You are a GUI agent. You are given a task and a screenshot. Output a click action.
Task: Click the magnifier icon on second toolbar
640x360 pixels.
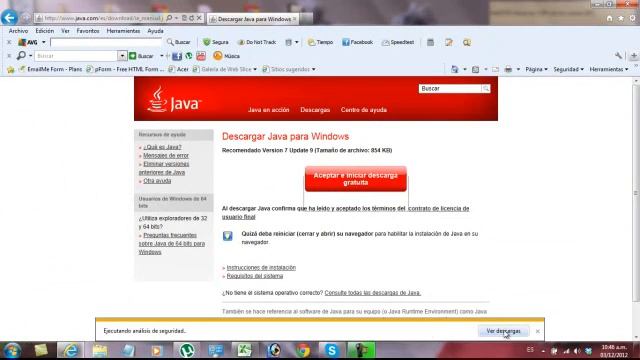point(21,55)
